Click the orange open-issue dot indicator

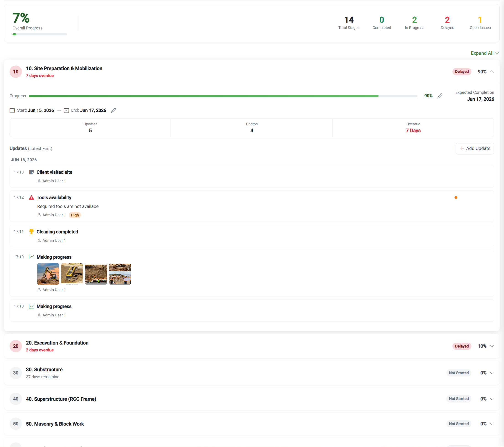click(x=456, y=197)
